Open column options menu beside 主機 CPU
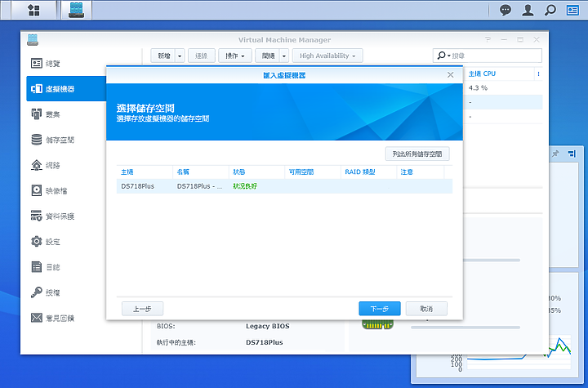 [538, 74]
